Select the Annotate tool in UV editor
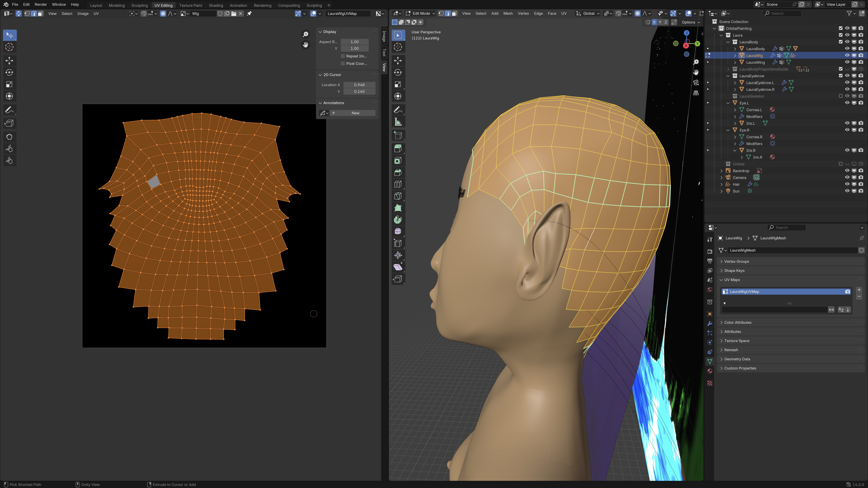 9,110
